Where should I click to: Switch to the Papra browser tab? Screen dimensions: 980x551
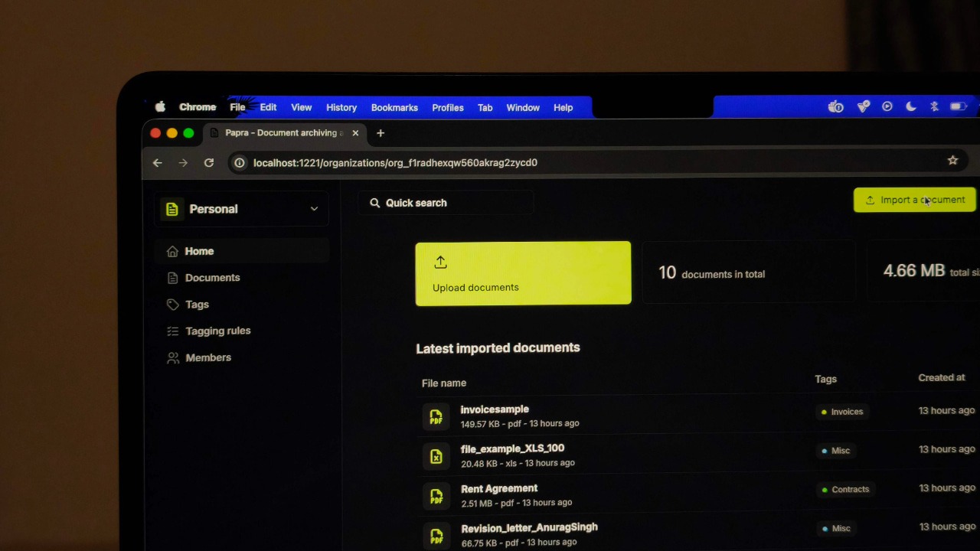click(280, 132)
